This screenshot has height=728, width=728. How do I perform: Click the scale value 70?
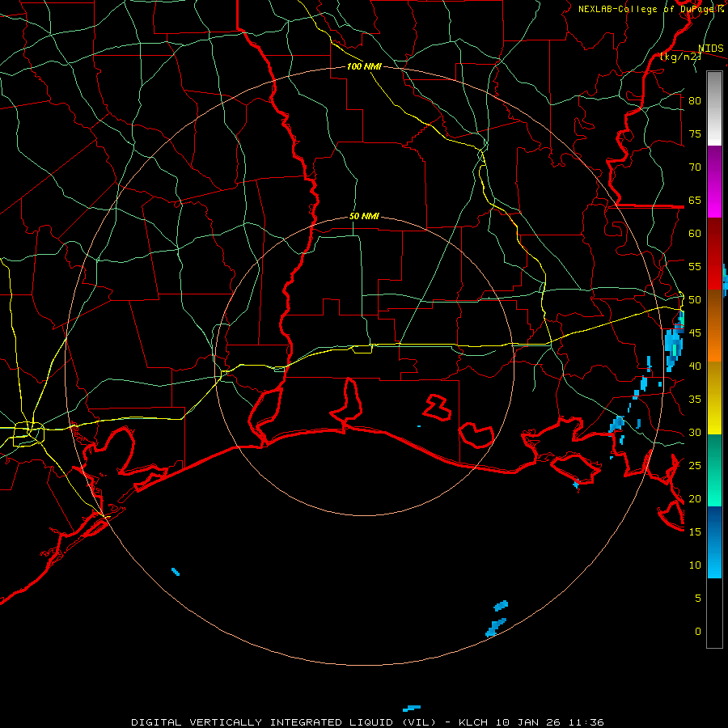tap(695, 167)
